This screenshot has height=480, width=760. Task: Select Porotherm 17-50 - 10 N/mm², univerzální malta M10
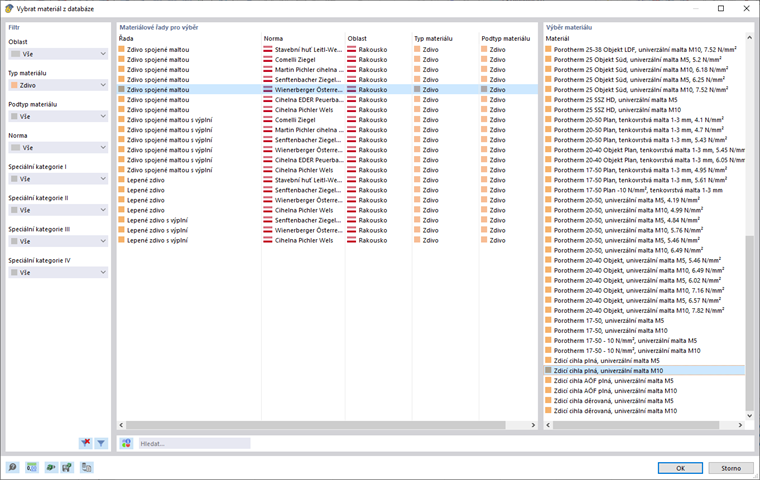coord(645,351)
